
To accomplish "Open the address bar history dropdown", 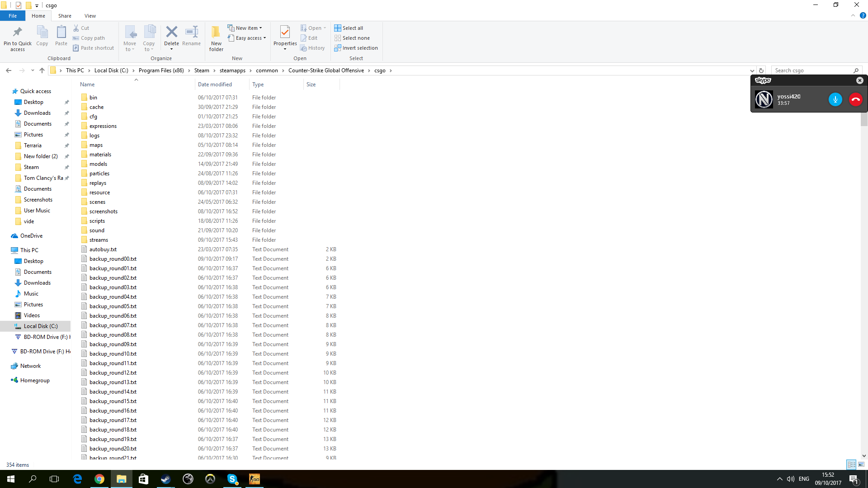I will (752, 70).
